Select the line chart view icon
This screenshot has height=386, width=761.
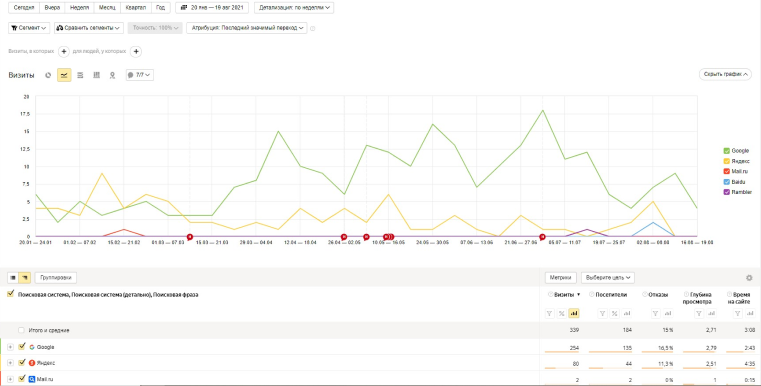click(x=64, y=75)
